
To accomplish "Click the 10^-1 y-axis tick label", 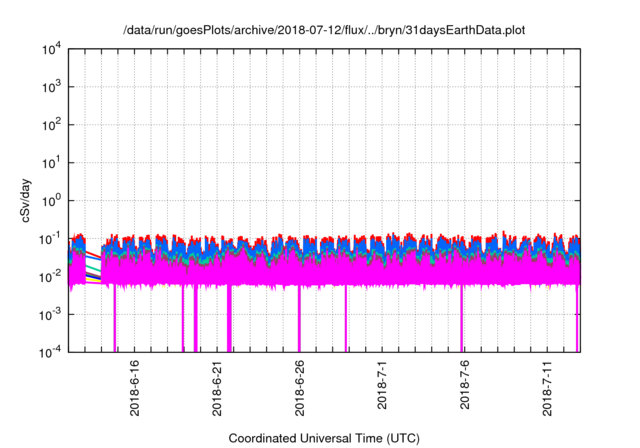I will point(50,239).
